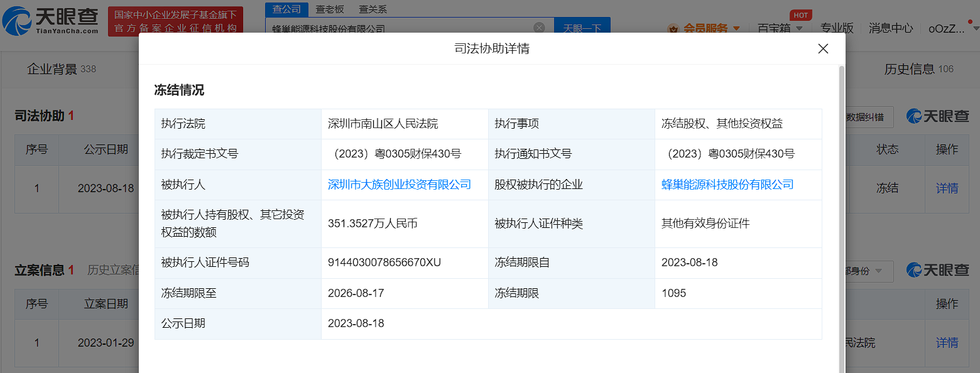Screen dimensions: 980x373
Task: Switch to the 查关系 search tab
Action: point(373,9)
